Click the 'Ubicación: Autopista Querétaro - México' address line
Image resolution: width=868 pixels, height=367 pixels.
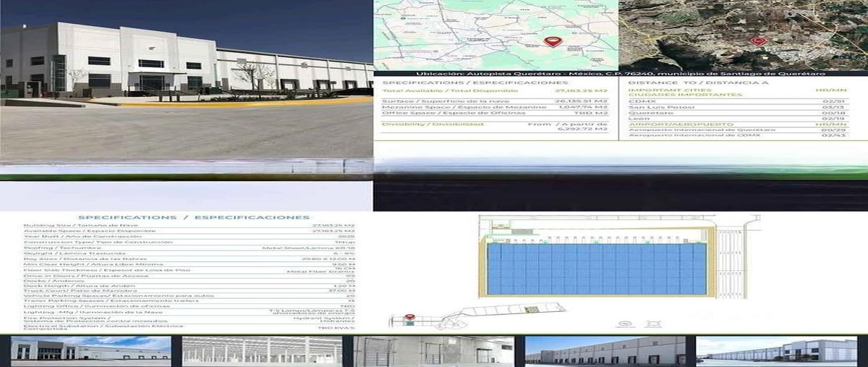tap(621, 74)
